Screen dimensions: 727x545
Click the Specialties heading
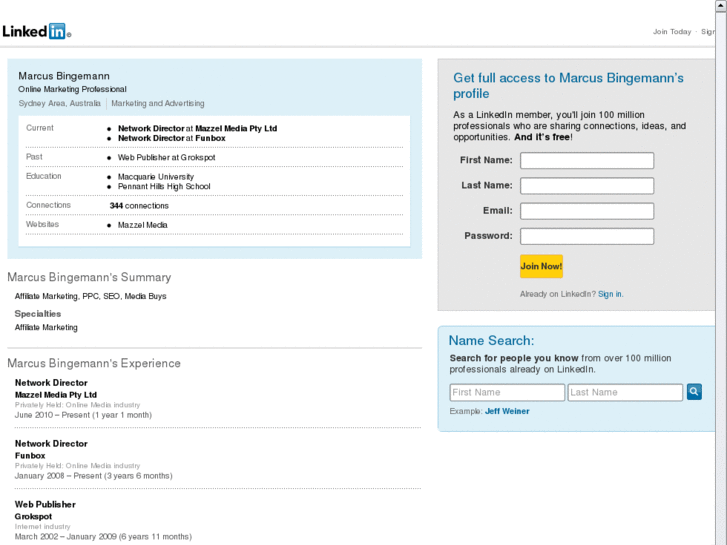tap(38, 314)
